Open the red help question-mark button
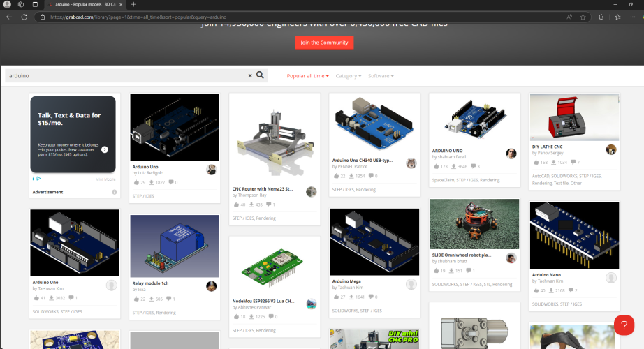644x349 pixels. tap(623, 325)
